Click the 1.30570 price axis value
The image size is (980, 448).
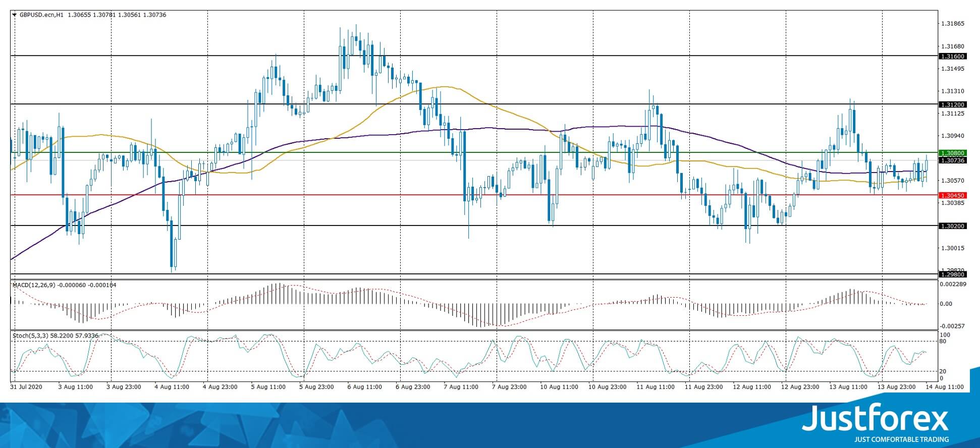(953, 181)
